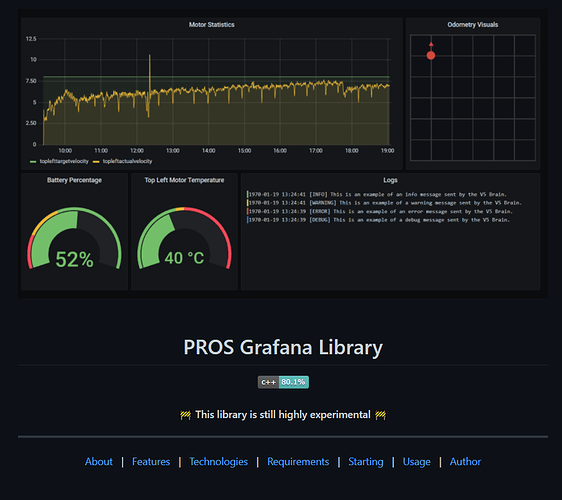Click the [WARNING] log message line
Image resolution: width=562 pixels, height=500 pixels.
(x=384, y=203)
